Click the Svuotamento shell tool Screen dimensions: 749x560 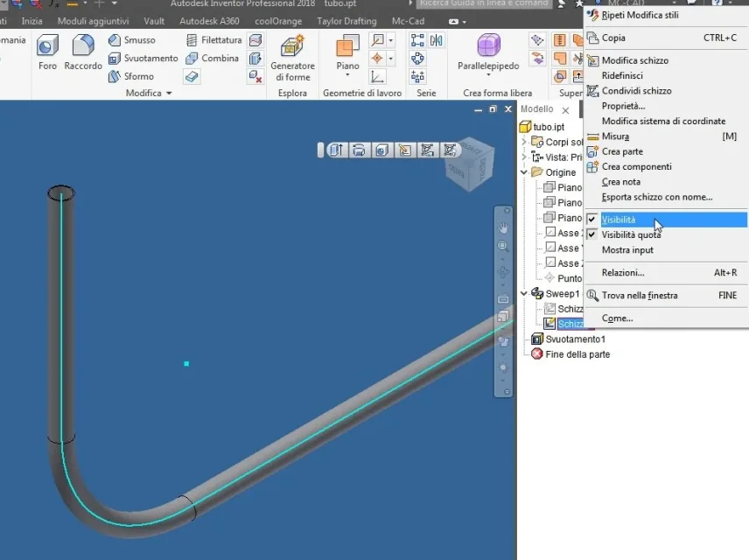143,59
